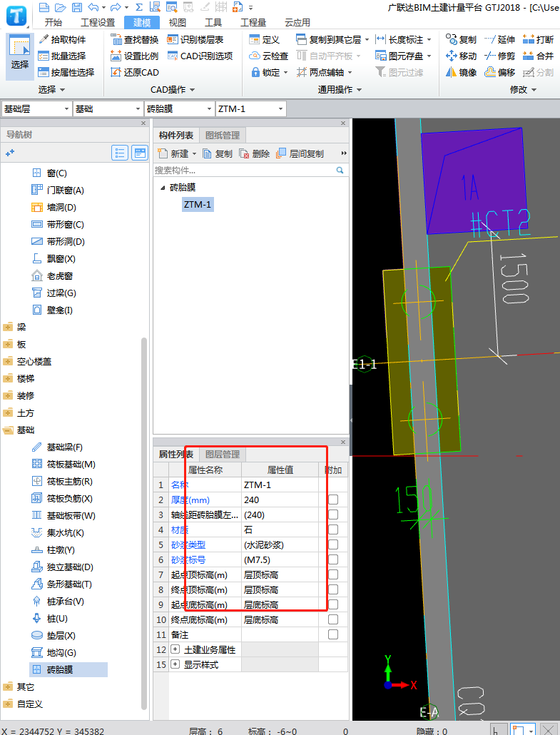This screenshot has width=560, height=735.
Task: Click the 偏移 offset tool
Action: point(499,72)
